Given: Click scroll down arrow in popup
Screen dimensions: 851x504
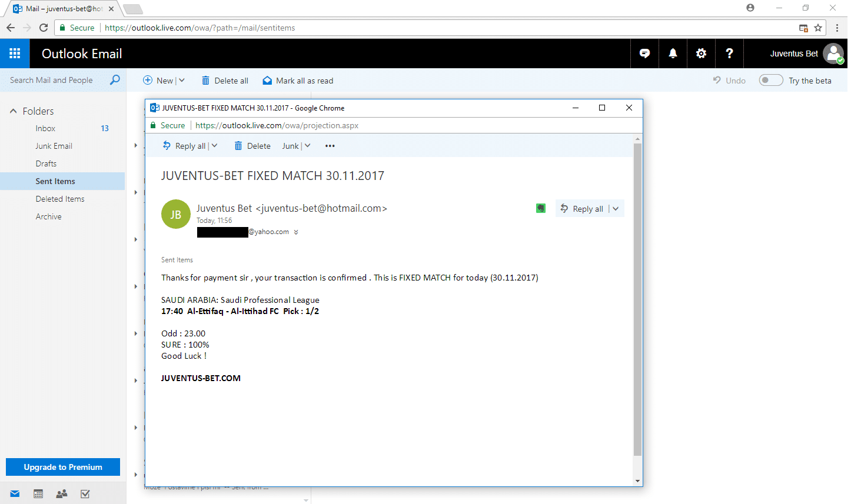Looking at the screenshot, I should pos(637,481).
